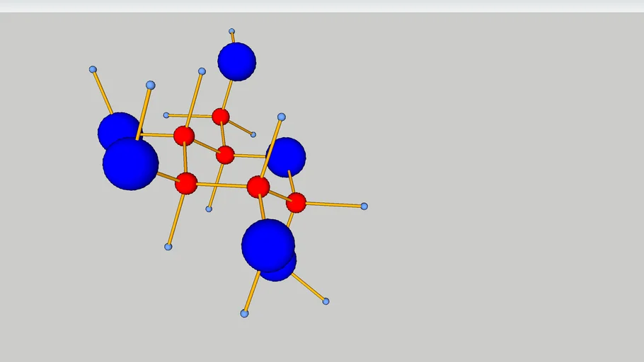Viewport: 644px width, 362px height.
Task: Select the lowest small light-blue sphere
Action: tap(244, 313)
